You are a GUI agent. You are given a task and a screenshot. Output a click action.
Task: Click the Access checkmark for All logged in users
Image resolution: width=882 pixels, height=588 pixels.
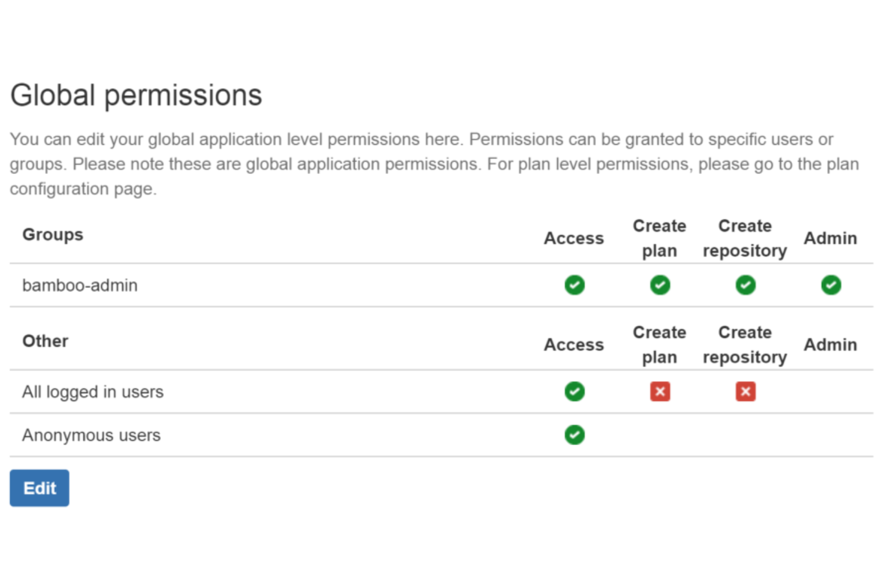point(574,391)
